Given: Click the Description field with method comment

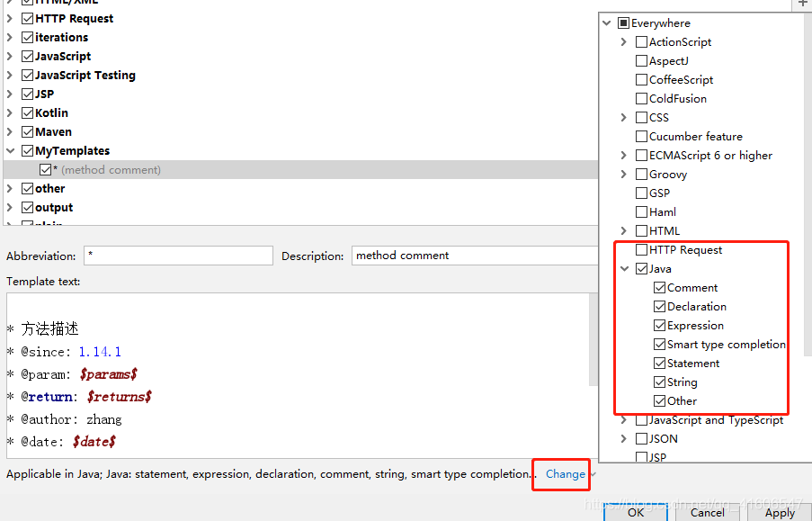Looking at the screenshot, I should point(475,256).
